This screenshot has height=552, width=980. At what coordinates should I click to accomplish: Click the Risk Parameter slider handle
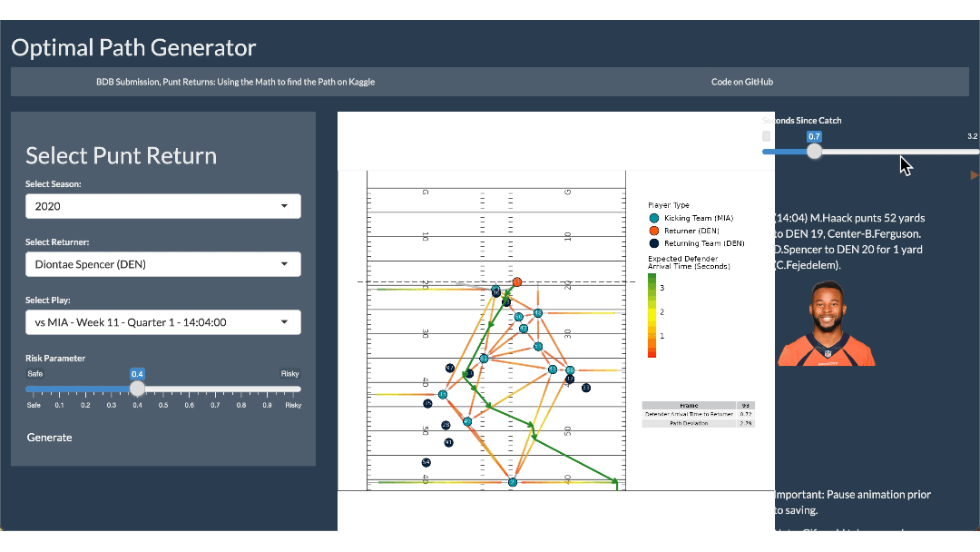(x=137, y=389)
